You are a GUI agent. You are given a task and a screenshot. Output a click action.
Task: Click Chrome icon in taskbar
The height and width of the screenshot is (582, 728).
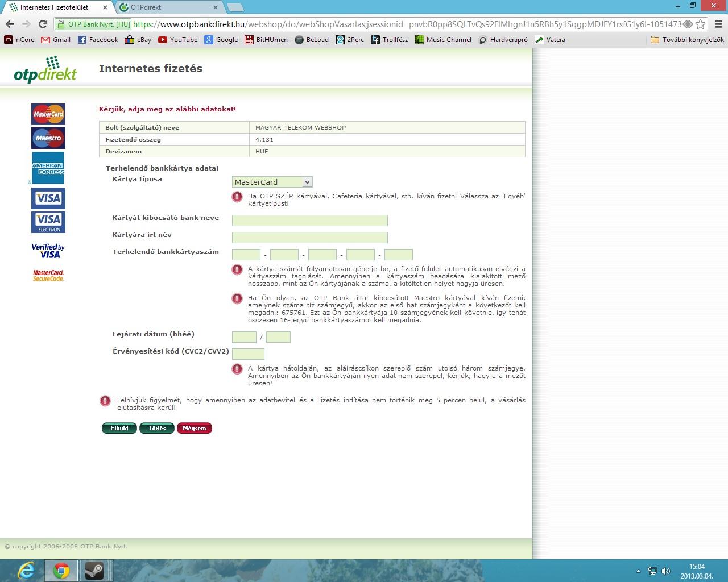click(x=61, y=571)
